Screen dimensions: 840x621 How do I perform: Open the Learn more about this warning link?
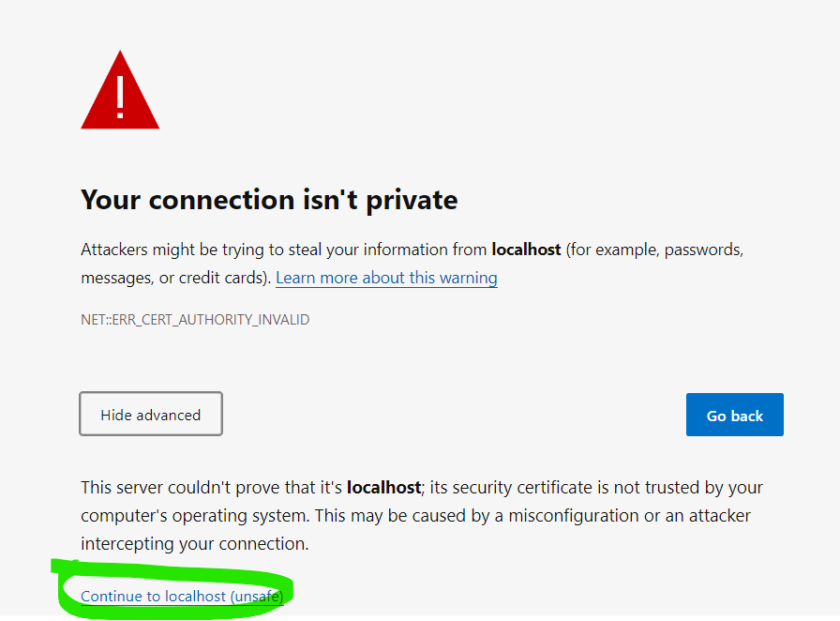point(386,277)
